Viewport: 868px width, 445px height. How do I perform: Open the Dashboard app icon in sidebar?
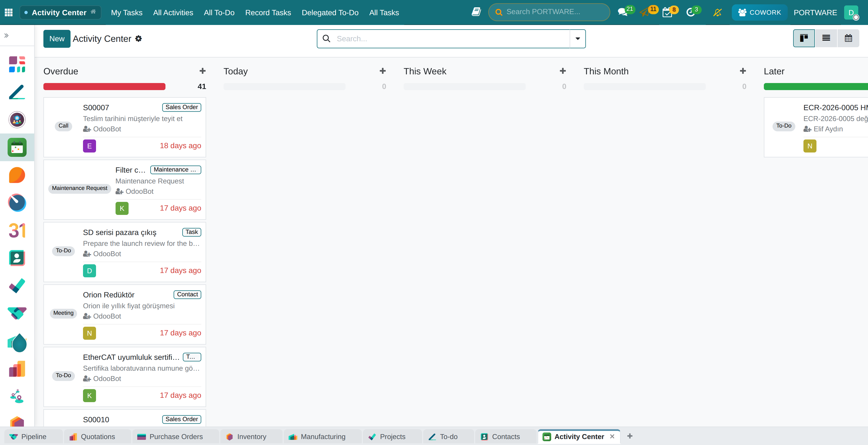[17, 64]
